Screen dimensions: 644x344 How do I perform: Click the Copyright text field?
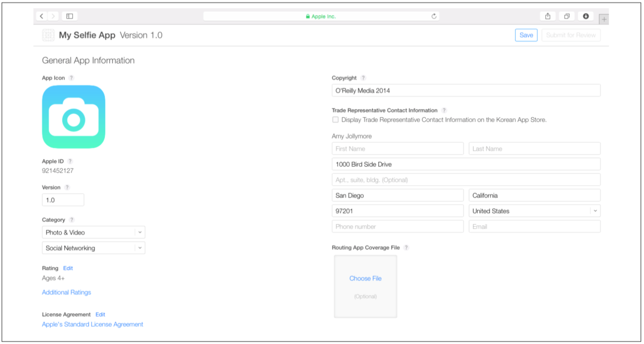(466, 91)
